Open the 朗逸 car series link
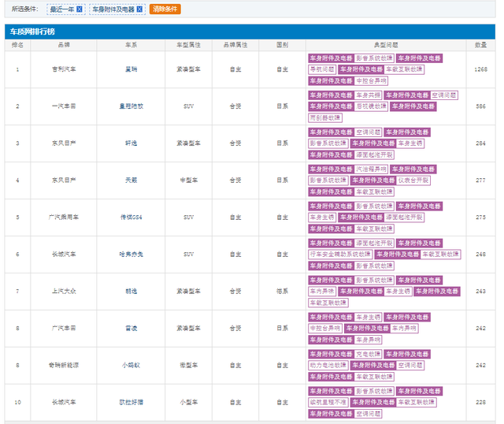The height and width of the screenshot is (424, 504). (x=132, y=291)
